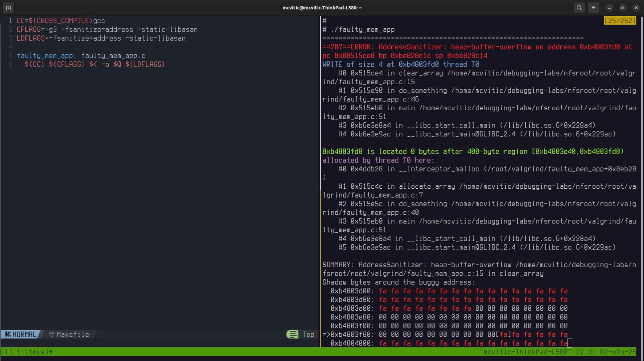Click the green scroll position icon beside Top

[x=292, y=334]
